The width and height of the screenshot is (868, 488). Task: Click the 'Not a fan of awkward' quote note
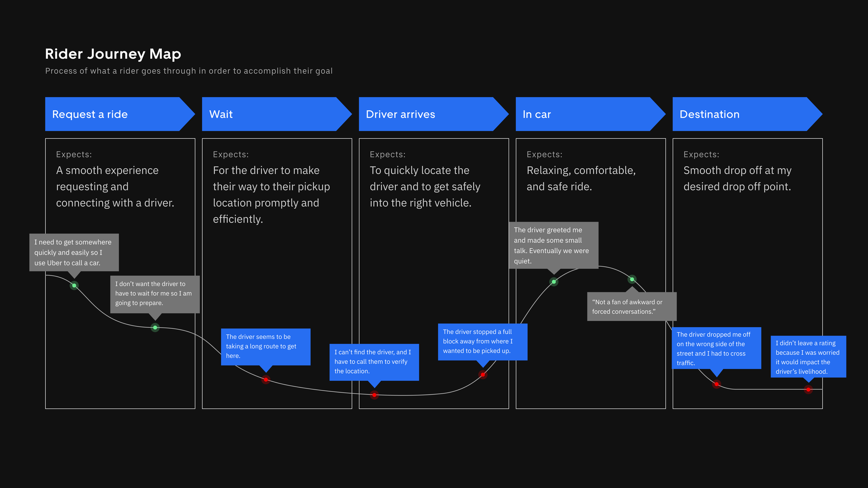click(631, 307)
